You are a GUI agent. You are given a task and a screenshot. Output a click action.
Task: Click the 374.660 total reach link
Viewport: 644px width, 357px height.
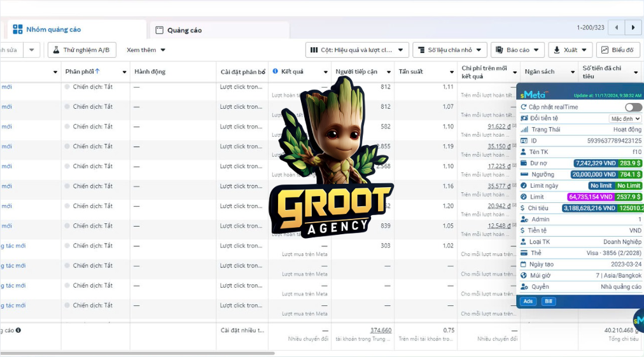click(381, 330)
